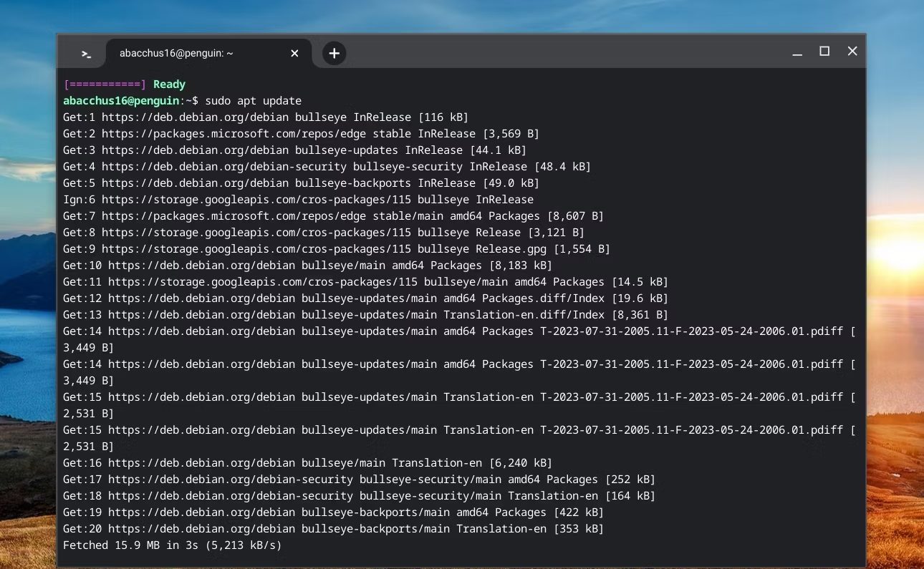Click the Get:3 bullseye-updates InRelease line
Image resolution: width=924 pixels, height=569 pixels.
[x=294, y=150]
